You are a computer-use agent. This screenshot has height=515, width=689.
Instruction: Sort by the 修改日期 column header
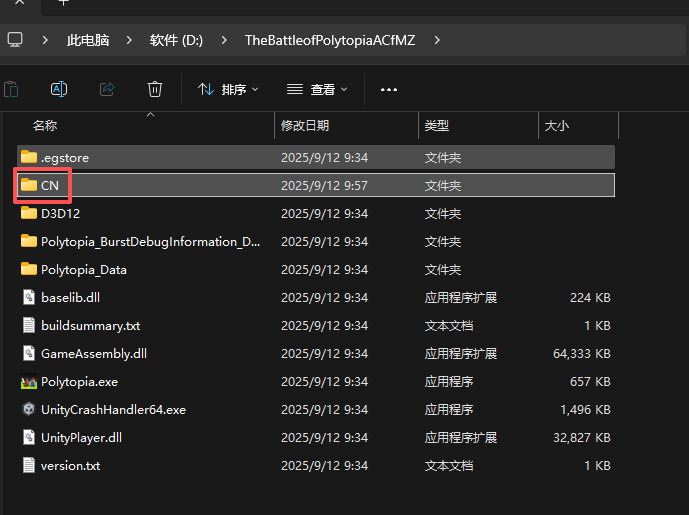(305, 126)
